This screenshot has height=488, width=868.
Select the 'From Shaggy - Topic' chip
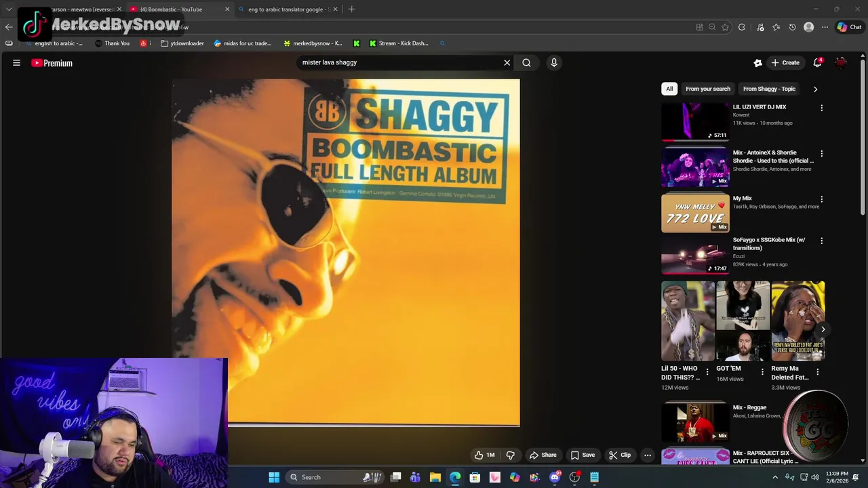pos(769,89)
